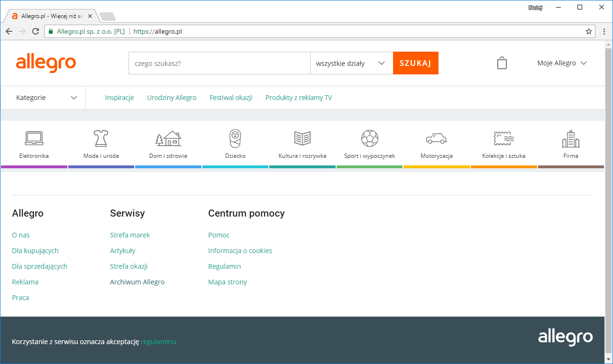Click the scrollbar up arrow
613x364 pixels.
click(609, 44)
